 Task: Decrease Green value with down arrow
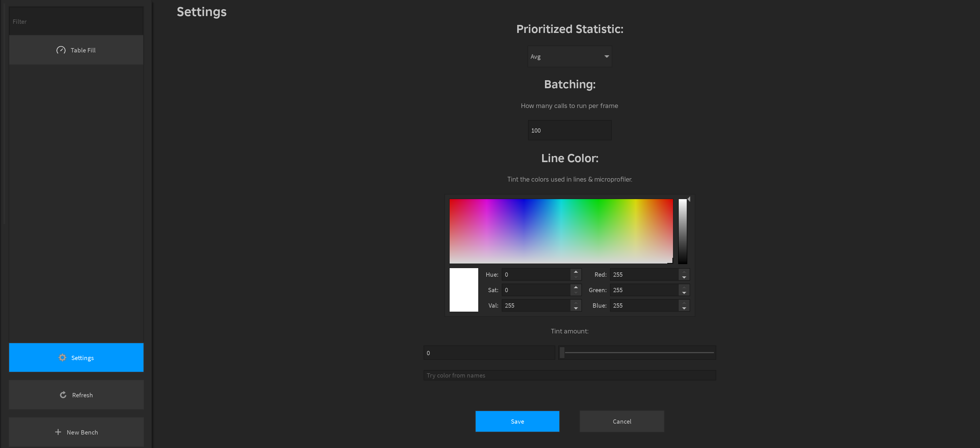[684, 293]
